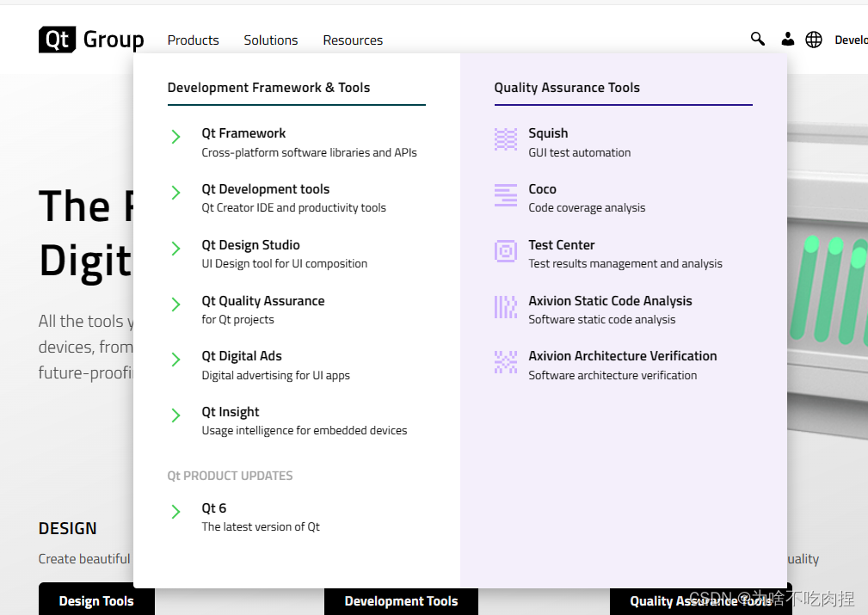The width and height of the screenshot is (868, 615).
Task: Click 'Quality Assurance Tools' heading
Action: pyautogui.click(x=567, y=88)
